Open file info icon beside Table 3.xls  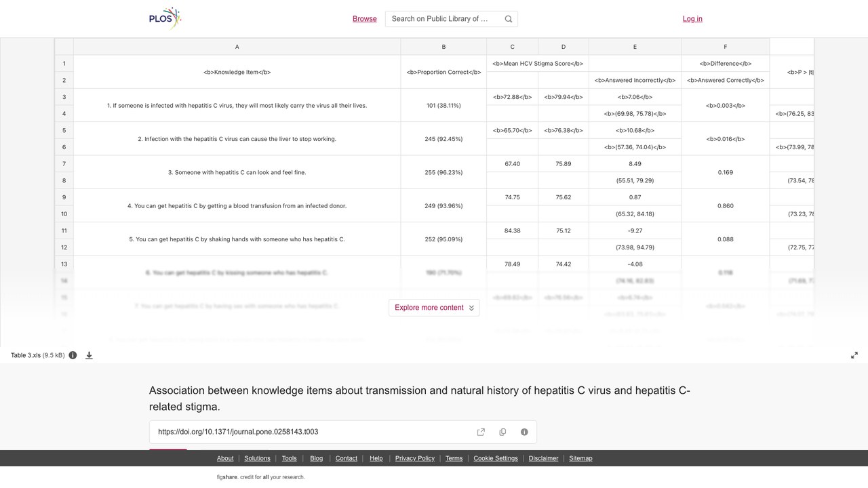[x=73, y=355]
